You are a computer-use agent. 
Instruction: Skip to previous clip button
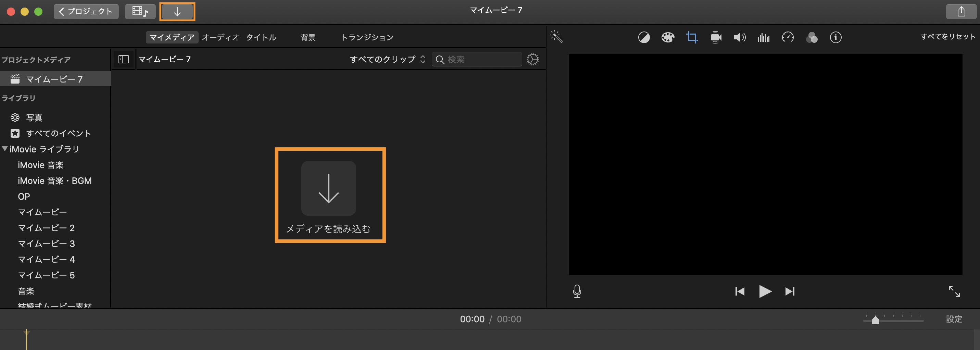coord(740,291)
